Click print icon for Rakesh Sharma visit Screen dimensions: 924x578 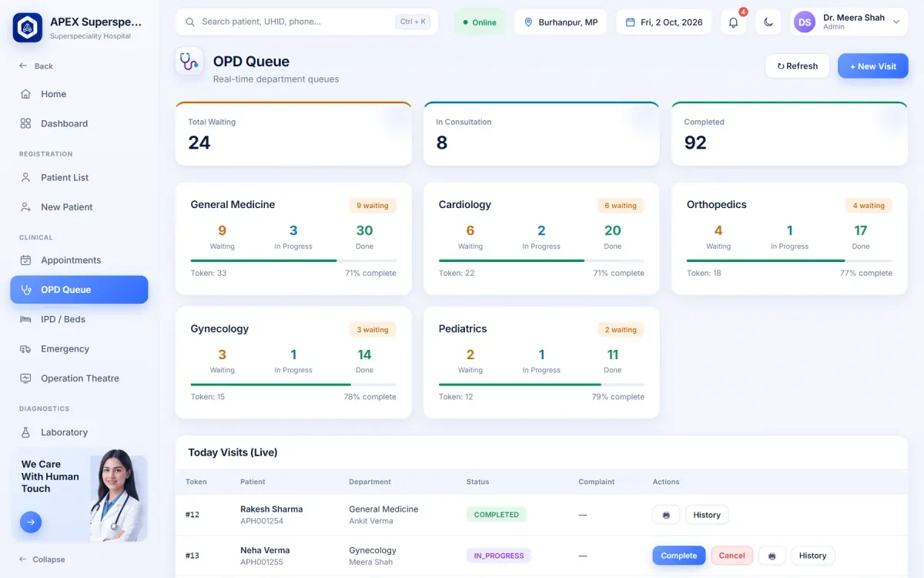coord(666,515)
